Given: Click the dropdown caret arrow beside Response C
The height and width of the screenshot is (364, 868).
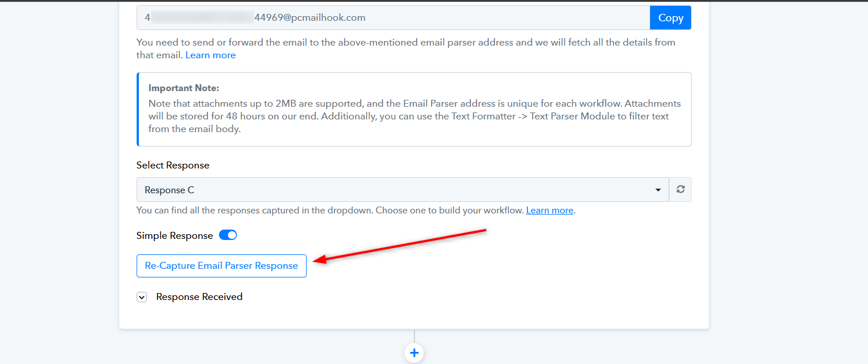Looking at the screenshot, I should coord(658,190).
